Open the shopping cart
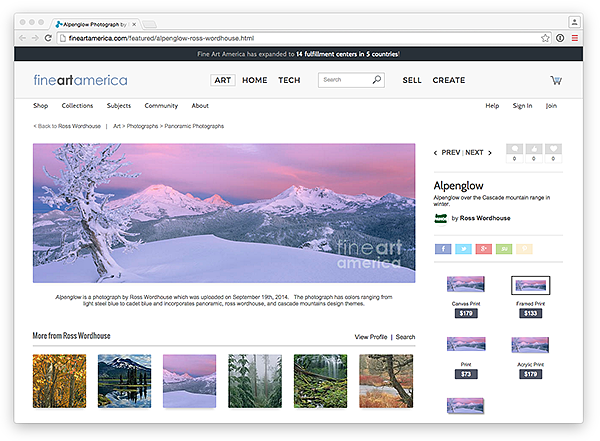The image size is (600, 441). [x=555, y=80]
